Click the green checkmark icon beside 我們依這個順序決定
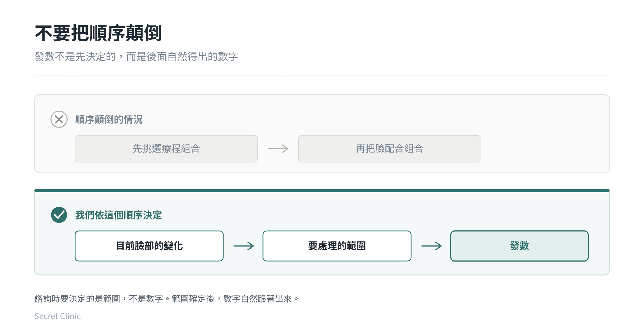Screen dimensions: 644x333 (x=59, y=215)
